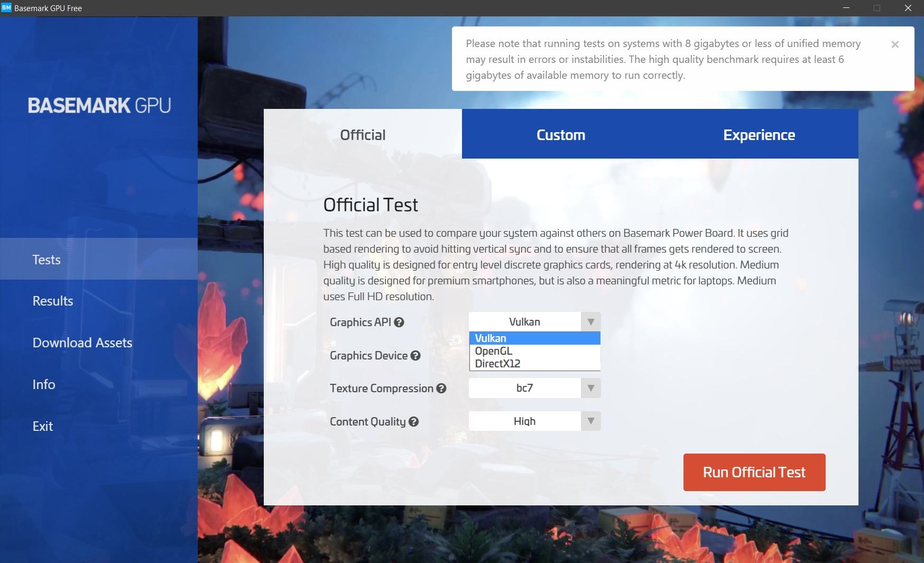The image size is (924, 563).
Task: Click the Run Official Test button
Action: pyautogui.click(x=754, y=472)
